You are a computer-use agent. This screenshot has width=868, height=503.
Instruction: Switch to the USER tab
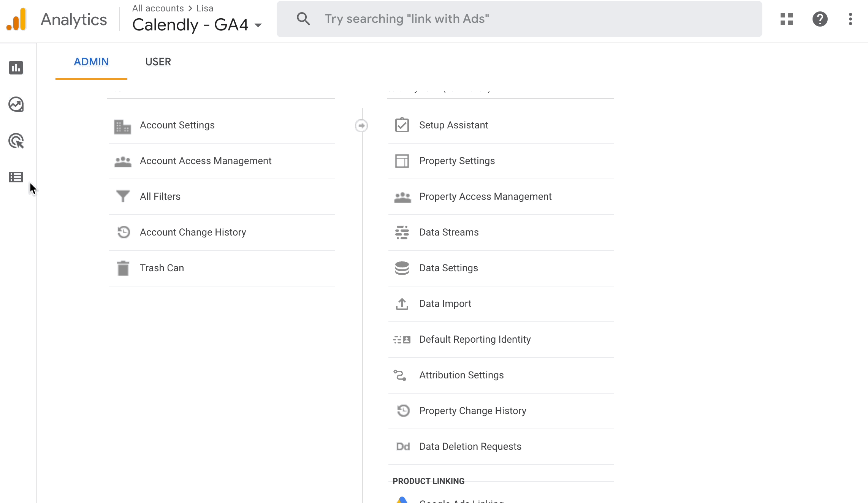click(158, 62)
